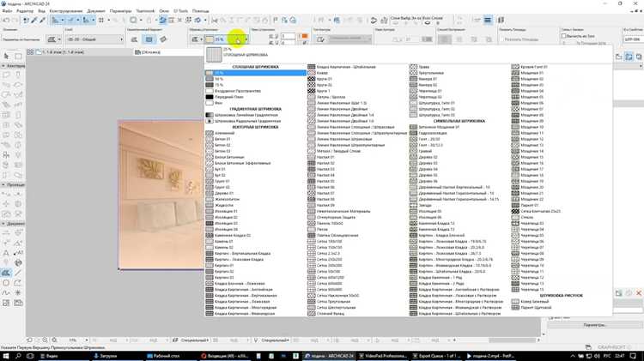
Task: Choose the black 'Передний План' fill
Action: pos(255,97)
